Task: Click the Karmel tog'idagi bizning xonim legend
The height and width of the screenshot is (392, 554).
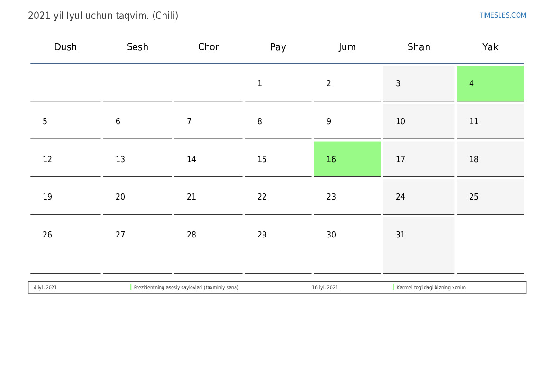Action: tap(431, 288)
